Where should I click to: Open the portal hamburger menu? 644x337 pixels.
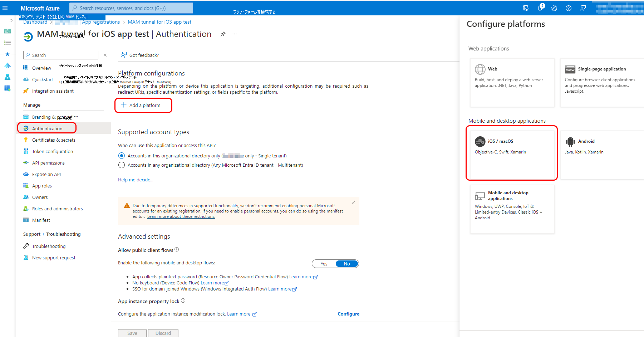click(5, 8)
